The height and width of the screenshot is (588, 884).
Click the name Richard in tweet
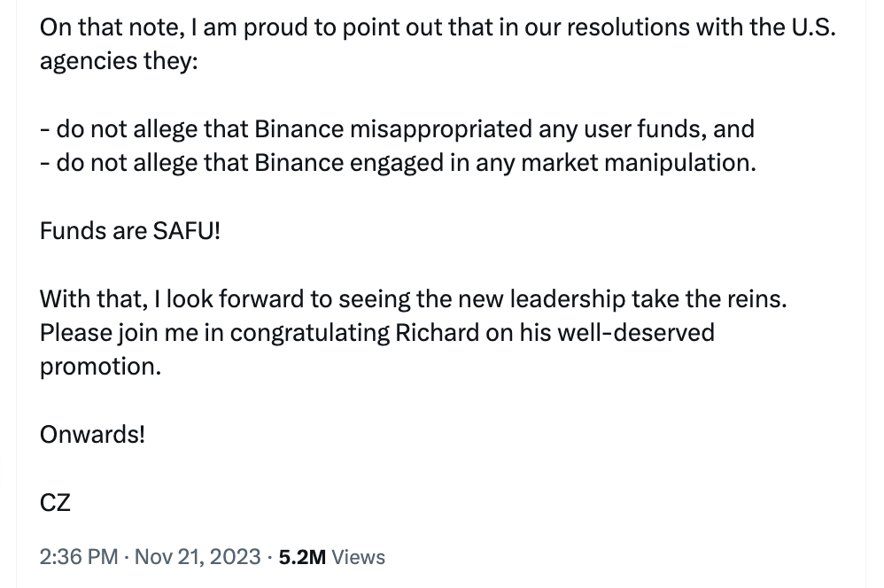point(437,333)
